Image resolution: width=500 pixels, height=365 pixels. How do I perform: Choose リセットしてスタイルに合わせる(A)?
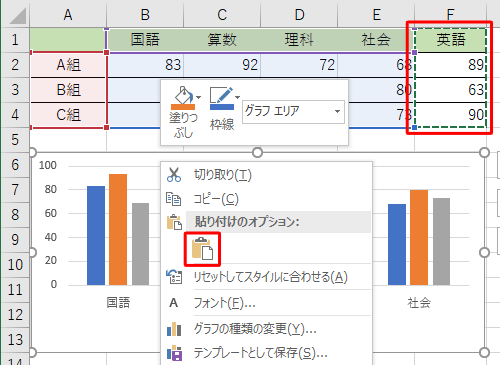pyautogui.click(x=266, y=277)
